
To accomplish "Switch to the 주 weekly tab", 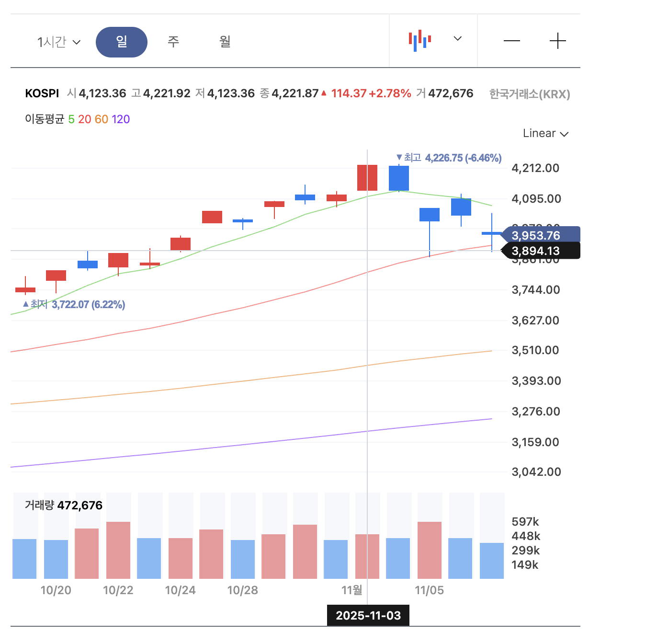I will [173, 42].
